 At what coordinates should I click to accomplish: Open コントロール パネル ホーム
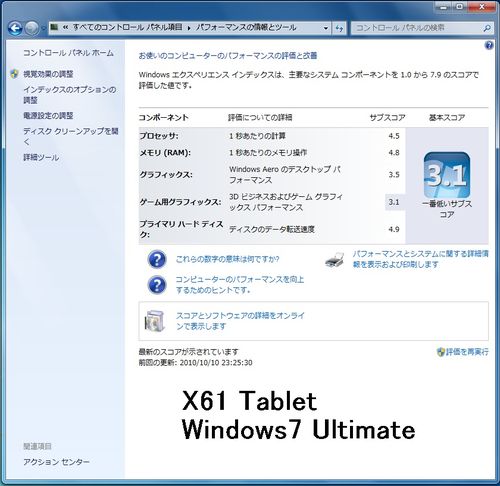tap(68, 53)
